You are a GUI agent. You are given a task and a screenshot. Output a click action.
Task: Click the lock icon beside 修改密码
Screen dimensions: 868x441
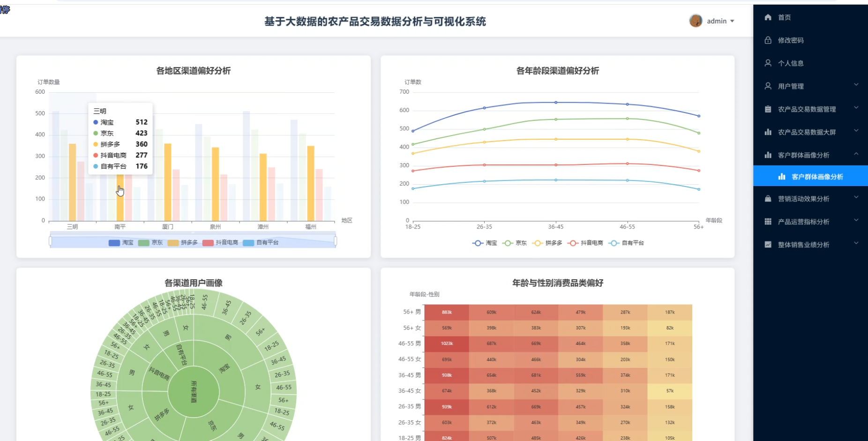click(768, 40)
